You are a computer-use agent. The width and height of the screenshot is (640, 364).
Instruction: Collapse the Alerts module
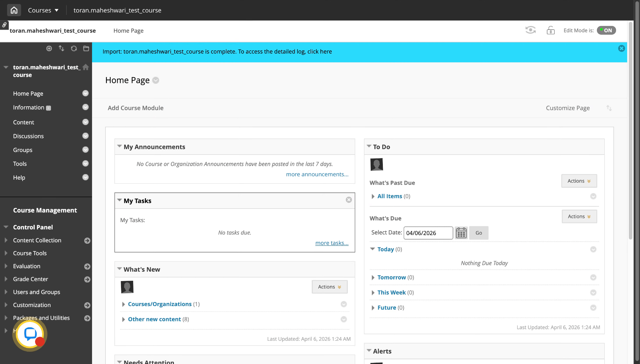(369, 351)
